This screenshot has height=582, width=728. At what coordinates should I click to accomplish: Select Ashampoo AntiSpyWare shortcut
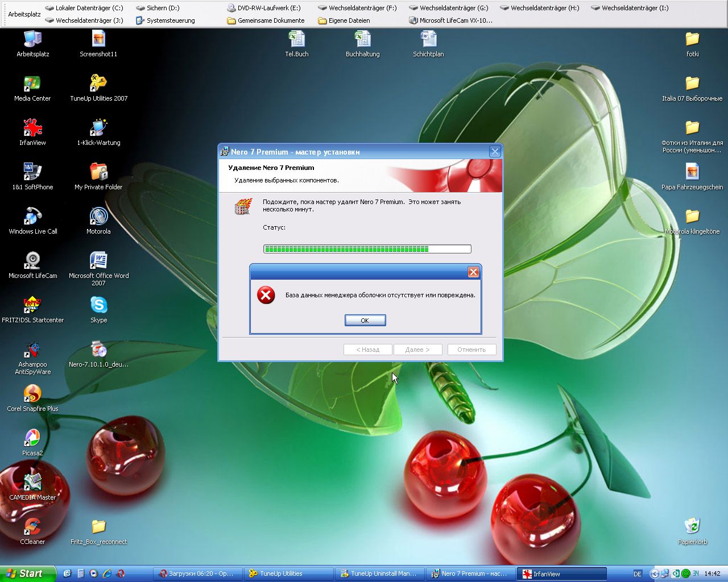coord(32,357)
